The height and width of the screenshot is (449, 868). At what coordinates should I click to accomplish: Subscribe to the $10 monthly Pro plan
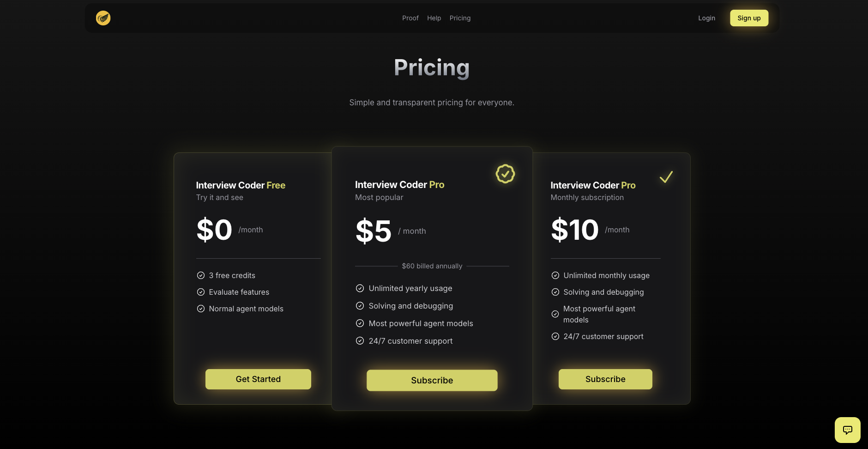[x=605, y=379]
